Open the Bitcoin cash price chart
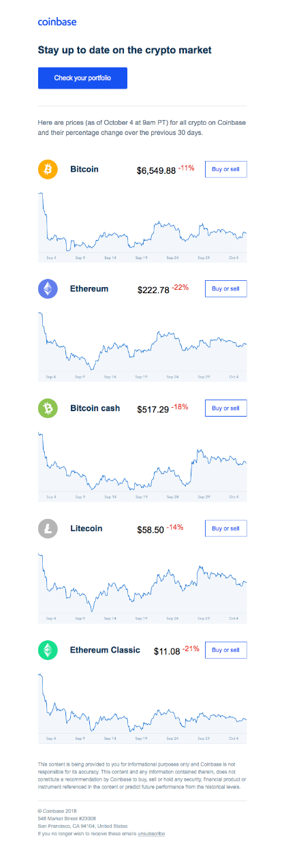This screenshot has width=284, height=868. point(142,466)
